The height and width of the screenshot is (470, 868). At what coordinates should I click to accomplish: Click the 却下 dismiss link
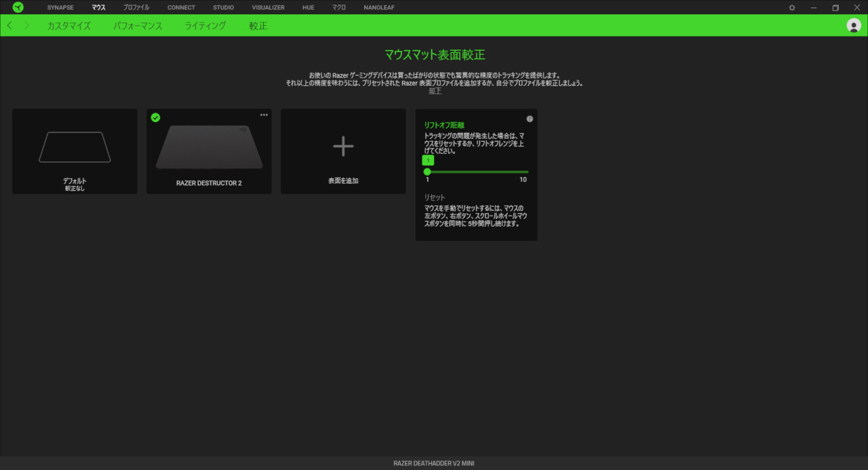(435, 91)
